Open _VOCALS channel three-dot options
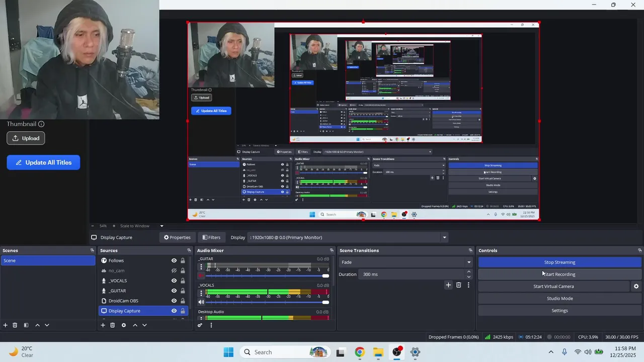Viewport: 644px width, 362px height. pos(201,293)
